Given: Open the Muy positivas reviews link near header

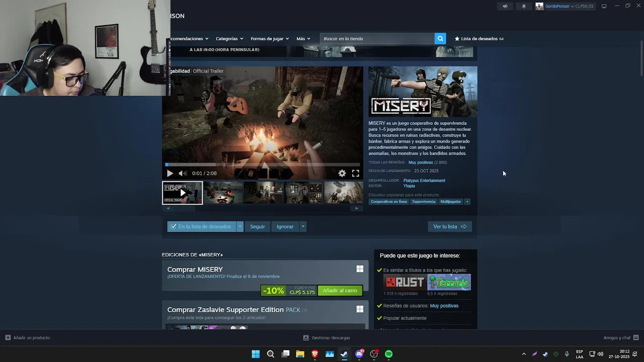Looking at the screenshot, I should click(x=421, y=162).
